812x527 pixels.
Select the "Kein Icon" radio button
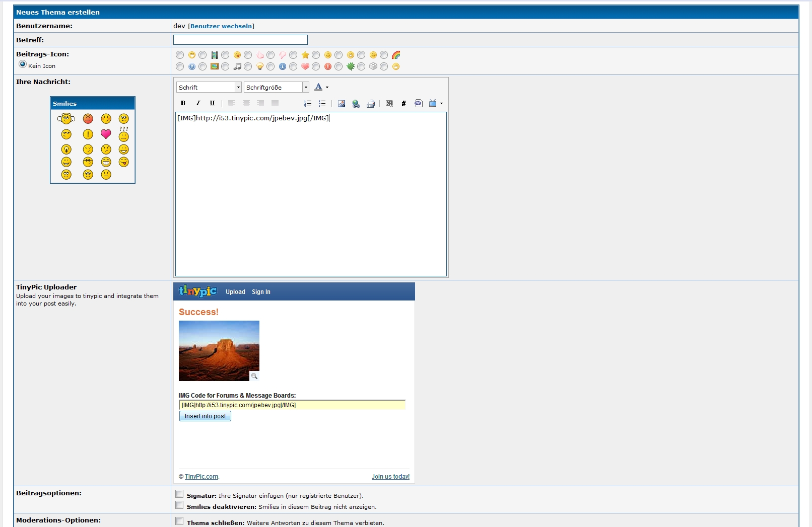[x=23, y=64]
